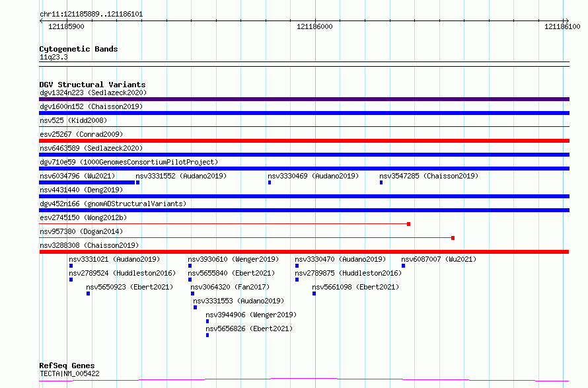
Task: Select the blue marker under nsv5650923
Action: 88,293
